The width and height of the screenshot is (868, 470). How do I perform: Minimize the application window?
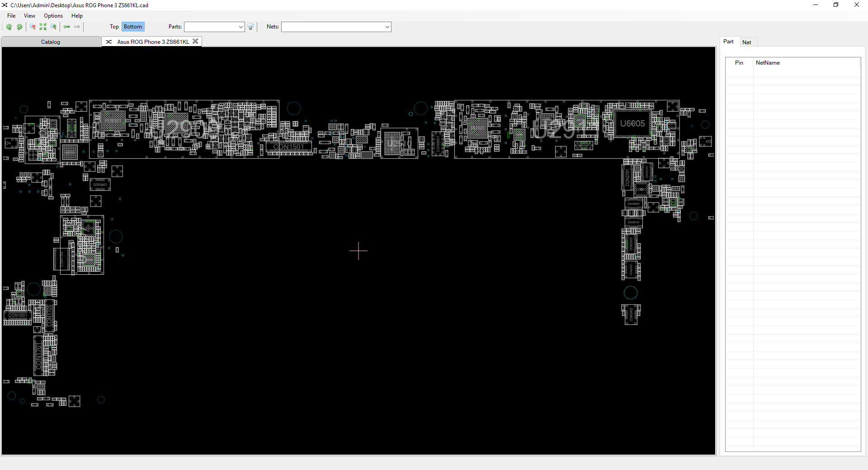click(816, 5)
